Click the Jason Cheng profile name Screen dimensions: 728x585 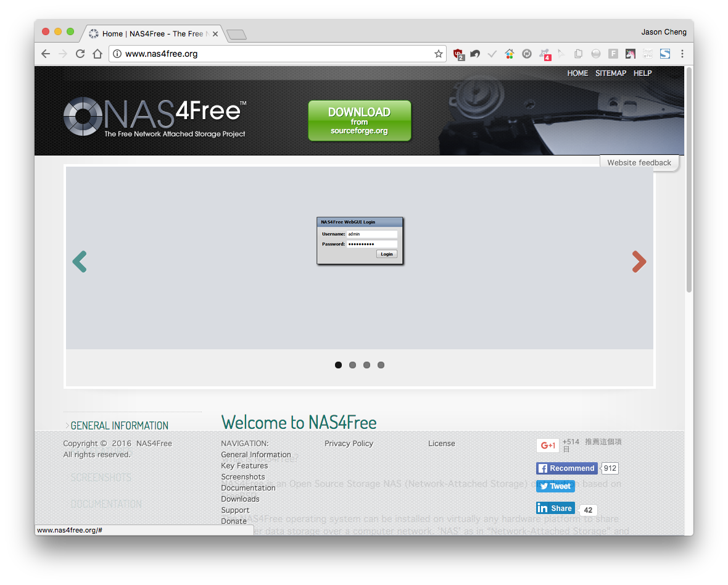663,32
